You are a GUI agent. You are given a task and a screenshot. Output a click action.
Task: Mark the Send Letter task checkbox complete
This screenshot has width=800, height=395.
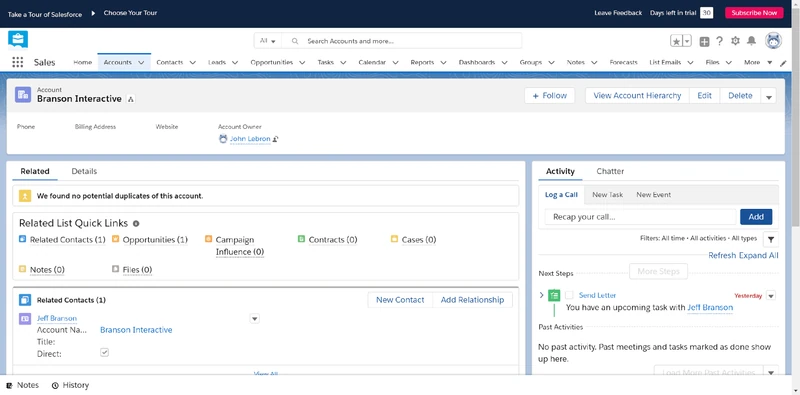click(x=569, y=295)
